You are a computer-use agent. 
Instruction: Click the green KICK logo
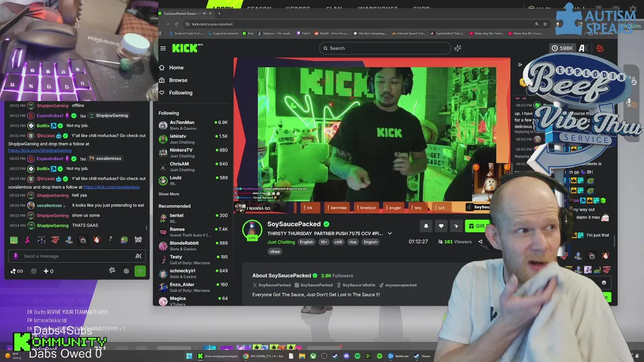(185, 48)
